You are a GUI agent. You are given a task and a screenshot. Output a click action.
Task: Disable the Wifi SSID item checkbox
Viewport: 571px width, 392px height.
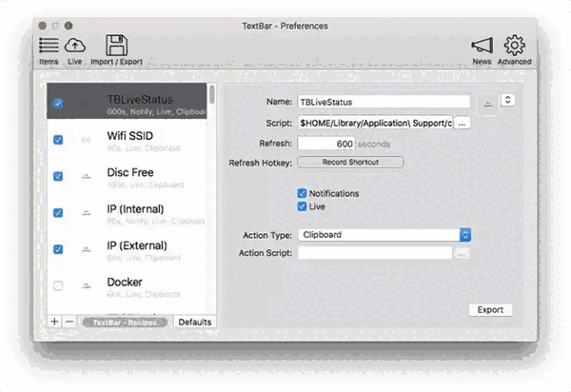coord(58,140)
